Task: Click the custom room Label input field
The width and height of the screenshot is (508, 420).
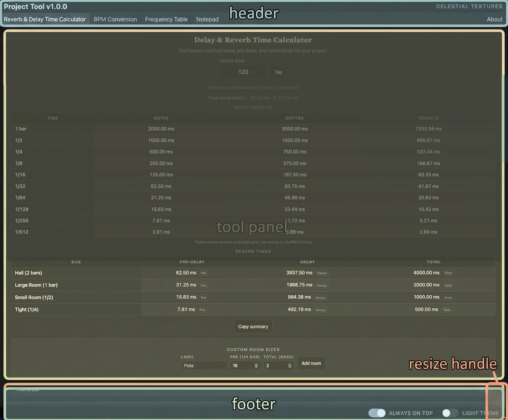Action: [x=204, y=365]
